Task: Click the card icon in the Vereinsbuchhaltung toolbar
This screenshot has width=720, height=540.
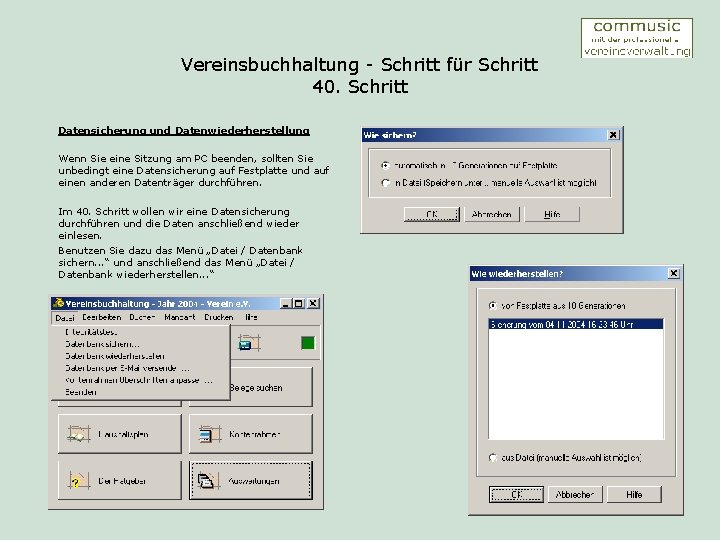Action: click(249, 343)
